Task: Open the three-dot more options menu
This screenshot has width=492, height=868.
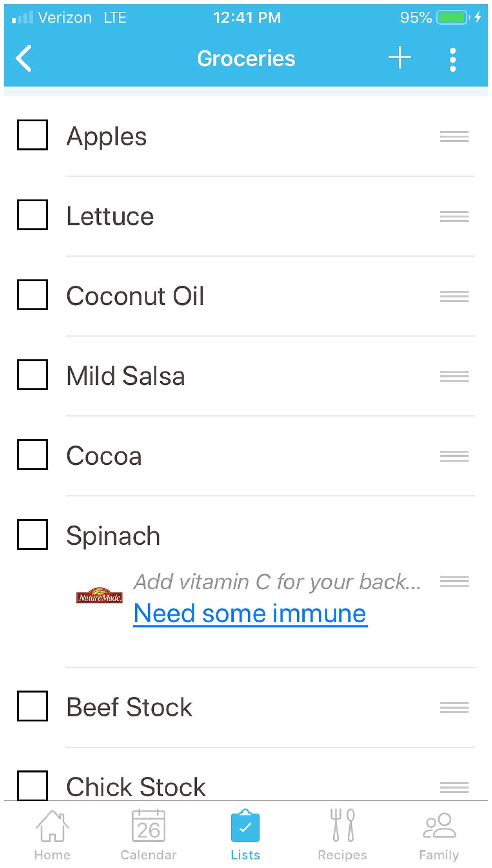Action: 453,59
